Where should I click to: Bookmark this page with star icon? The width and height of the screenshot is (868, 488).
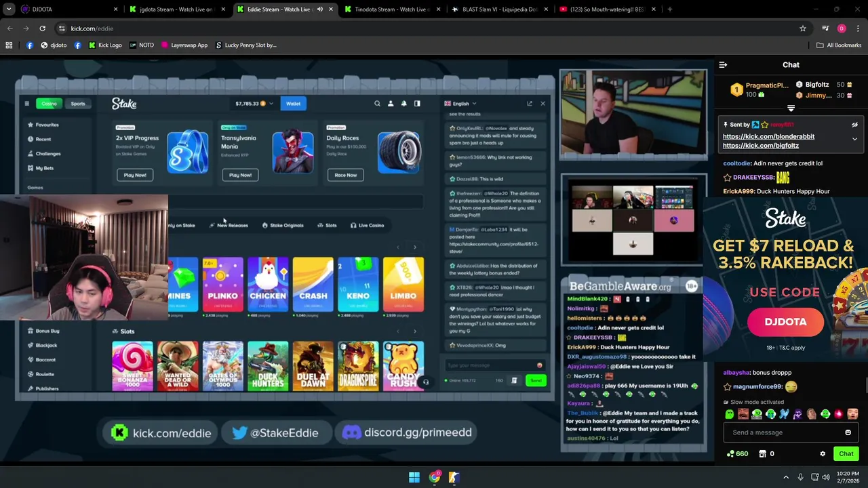coord(803,28)
